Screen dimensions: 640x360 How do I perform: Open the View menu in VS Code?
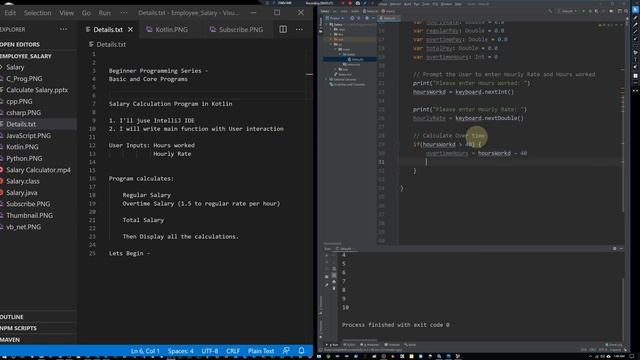click(x=67, y=13)
